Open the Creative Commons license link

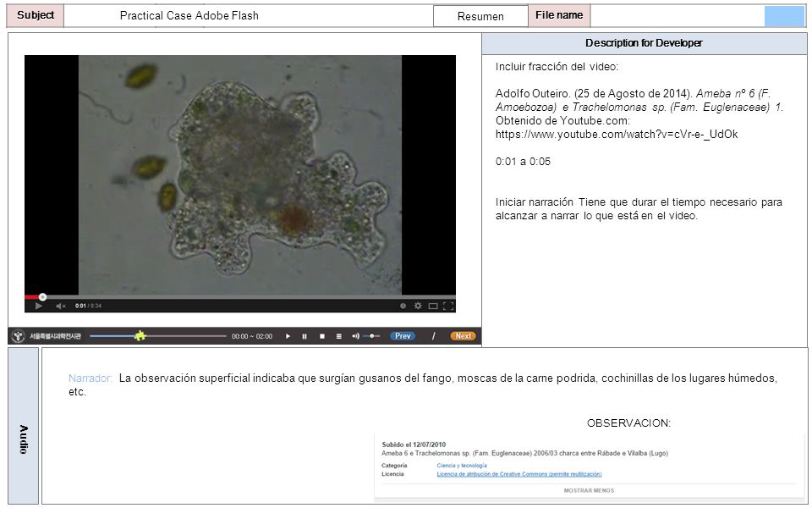[x=519, y=474]
